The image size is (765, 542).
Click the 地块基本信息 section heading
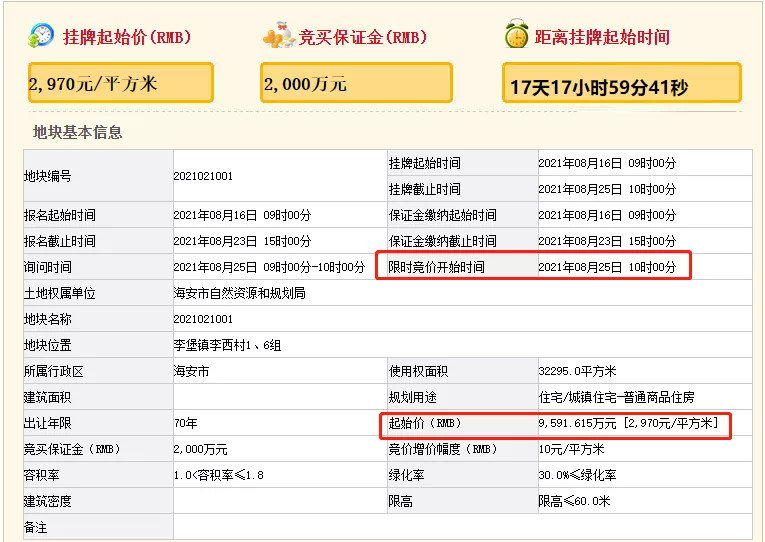point(77,132)
